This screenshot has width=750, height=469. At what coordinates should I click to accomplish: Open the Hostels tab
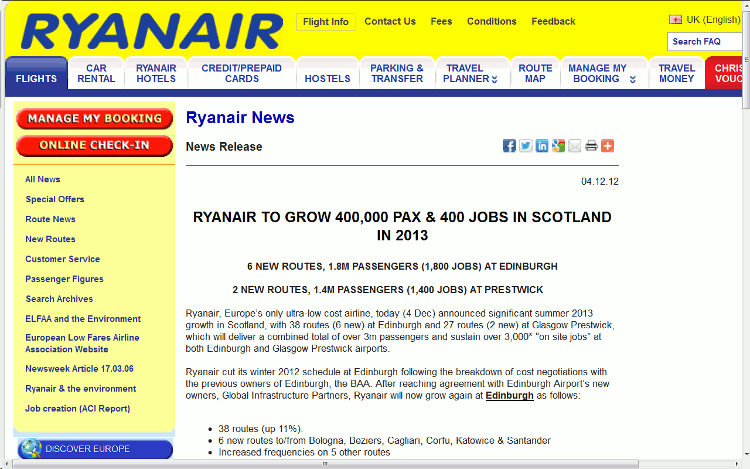[x=327, y=74]
